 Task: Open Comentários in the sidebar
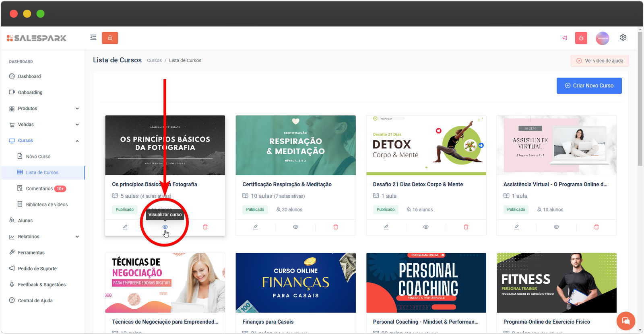click(39, 189)
